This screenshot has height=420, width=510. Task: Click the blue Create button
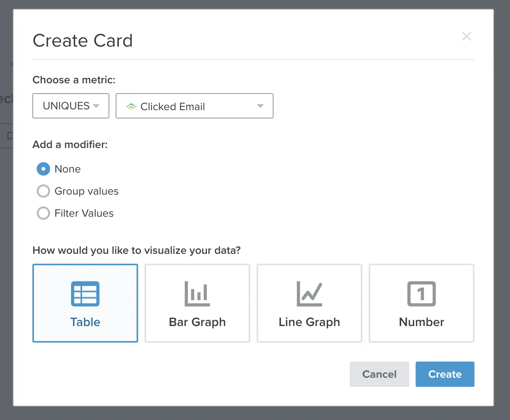pos(445,374)
